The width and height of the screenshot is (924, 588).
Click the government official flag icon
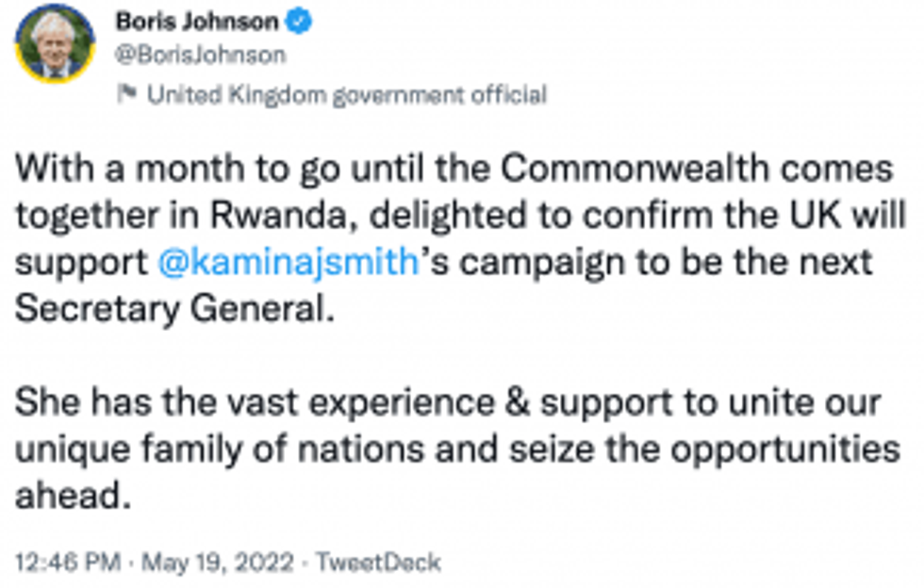click(127, 94)
